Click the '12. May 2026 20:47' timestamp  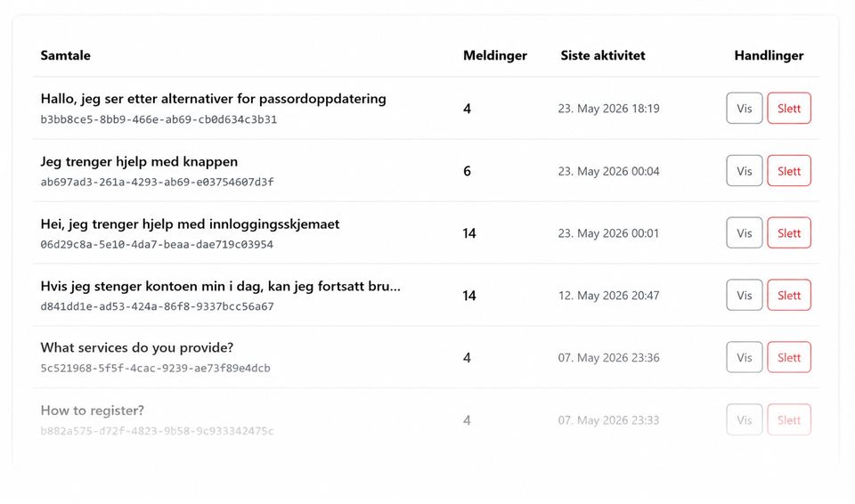(x=608, y=295)
